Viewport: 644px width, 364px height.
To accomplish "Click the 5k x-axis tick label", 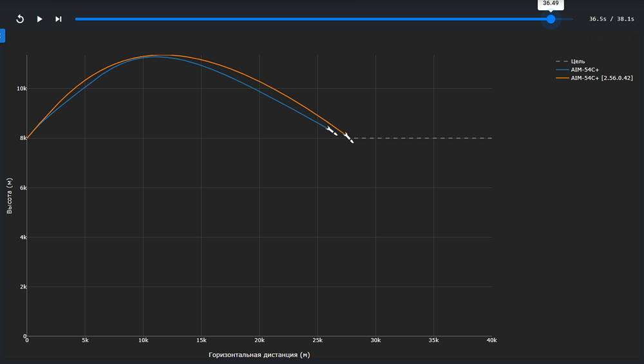I will pyautogui.click(x=85, y=340).
